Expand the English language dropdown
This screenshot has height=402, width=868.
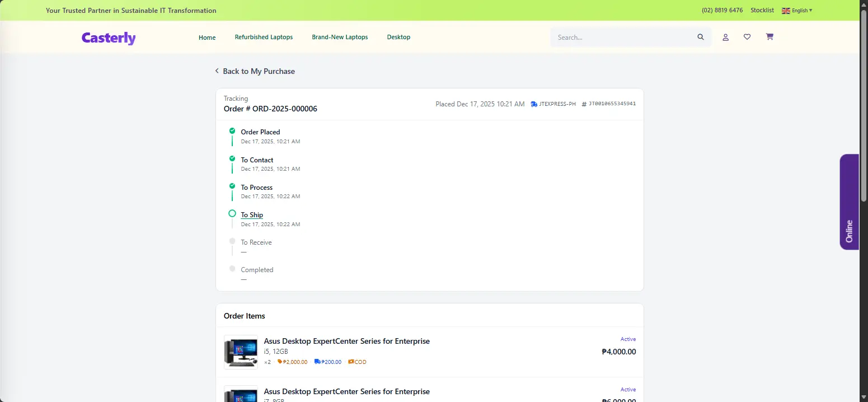pos(797,11)
